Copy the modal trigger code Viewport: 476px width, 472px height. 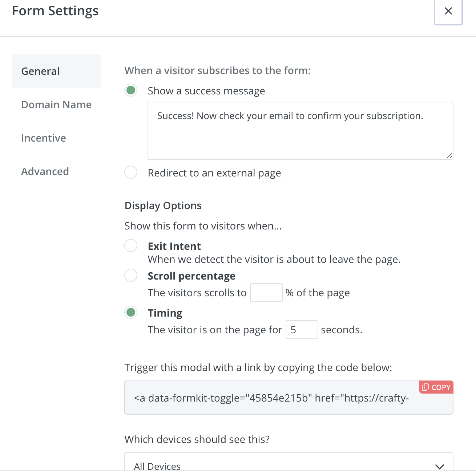coord(436,387)
